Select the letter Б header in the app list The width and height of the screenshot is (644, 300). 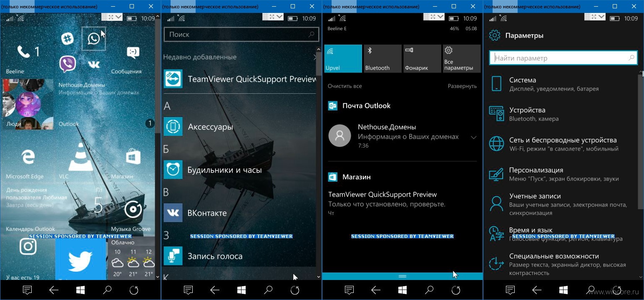click(x=166, y=149)
